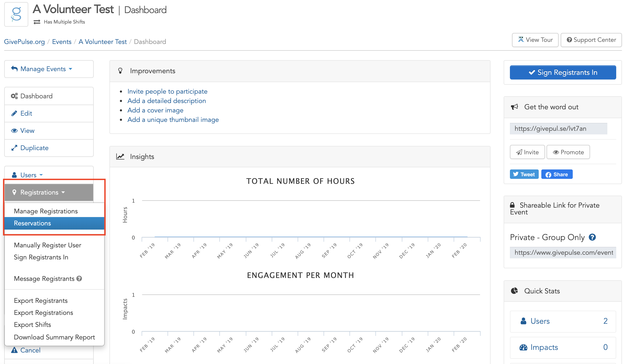Click the Improvements lightbulb icon
This screenshot has height=364, width=623.
[120, 71]
